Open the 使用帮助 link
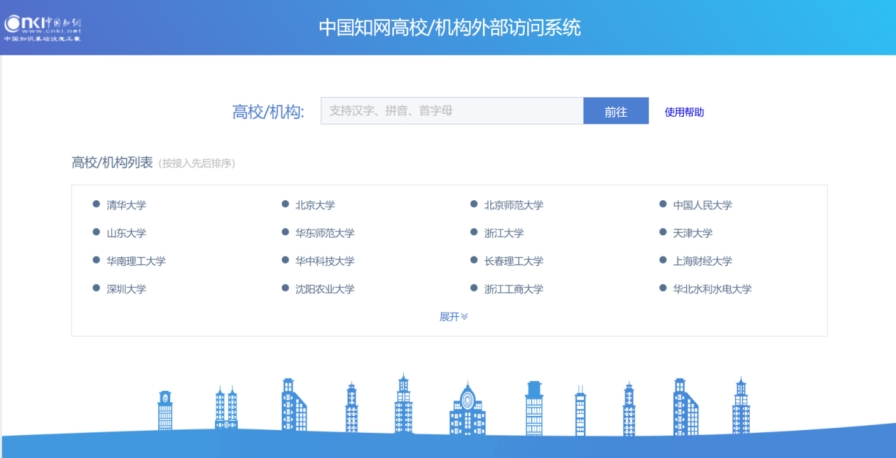The image size is (896, 458). [684, 112]
